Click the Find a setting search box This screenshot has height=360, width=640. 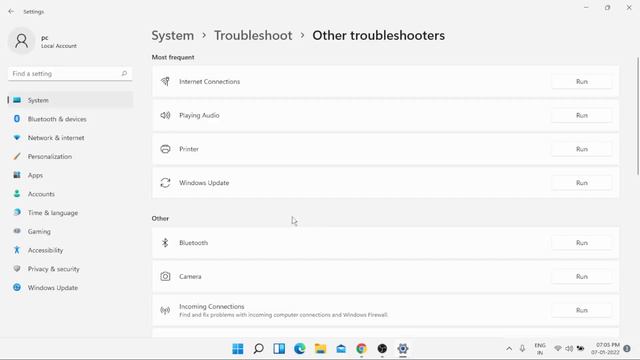point(70,73)
